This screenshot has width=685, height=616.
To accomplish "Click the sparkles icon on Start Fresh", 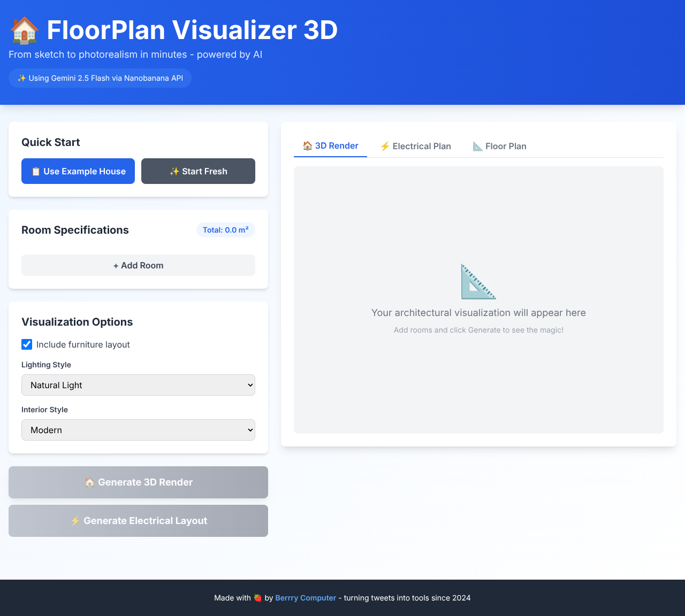I will point(173,171).
